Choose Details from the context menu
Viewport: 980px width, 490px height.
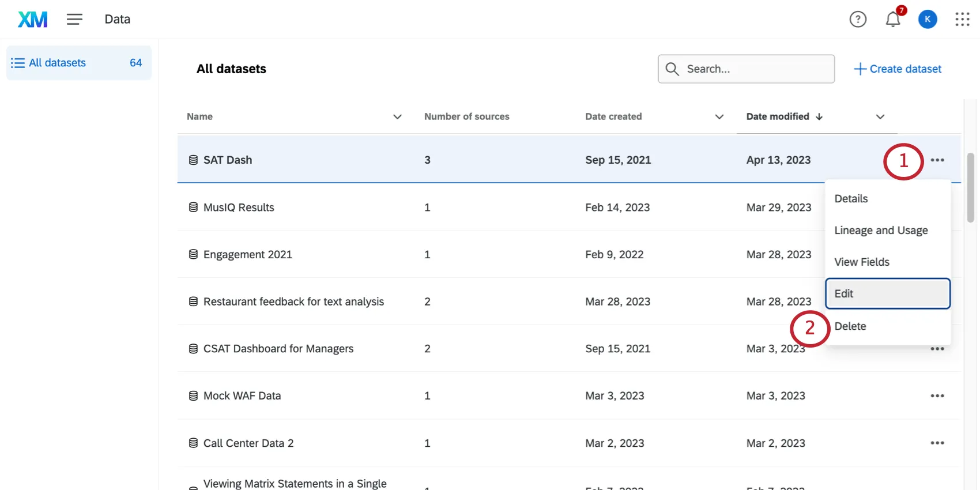point(851,199)
